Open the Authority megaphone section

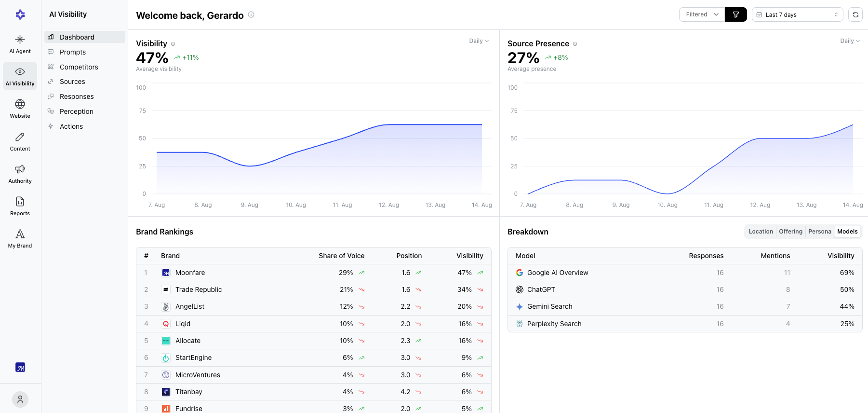pos(20,174)
